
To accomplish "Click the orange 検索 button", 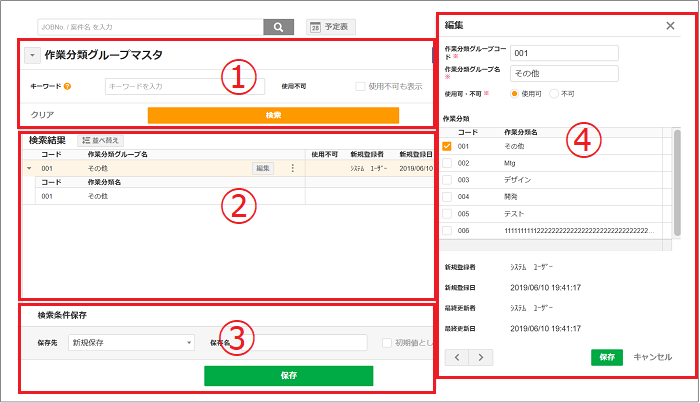I will pos(273,115).
